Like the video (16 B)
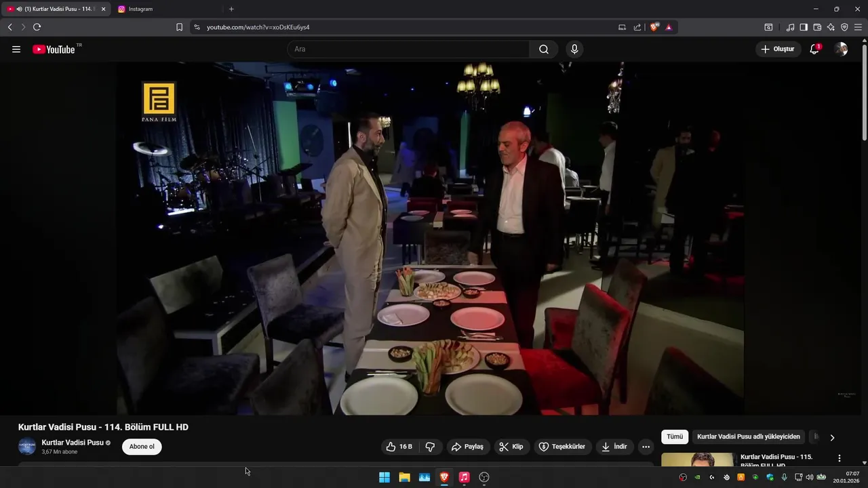The width and height of the screenshot is (868, 488). click(x=399, y=447)
